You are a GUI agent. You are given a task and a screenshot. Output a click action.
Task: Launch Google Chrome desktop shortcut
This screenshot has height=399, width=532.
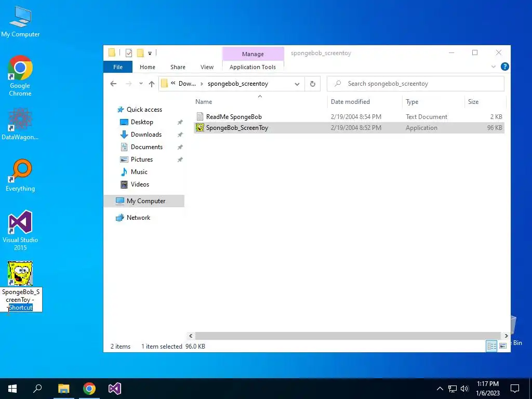20,75
